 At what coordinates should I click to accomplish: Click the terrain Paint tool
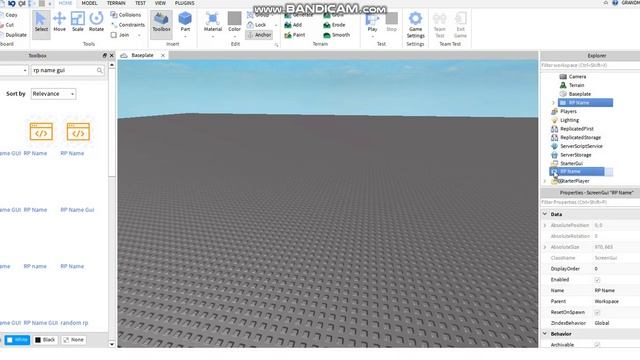click(295, 35)
